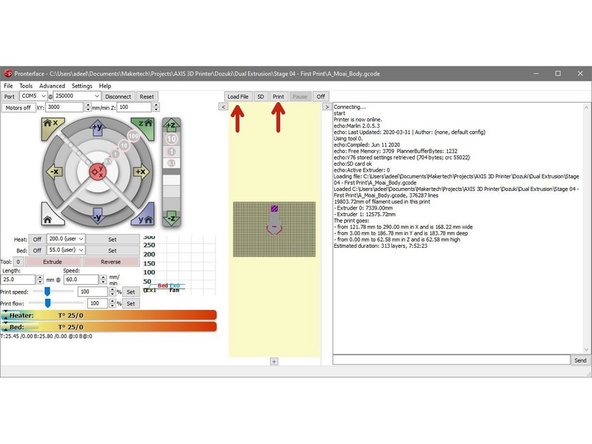Screen dimensions: 592x444
Task: Click the Print speed slider handle
Action: [x=47, y=291]
